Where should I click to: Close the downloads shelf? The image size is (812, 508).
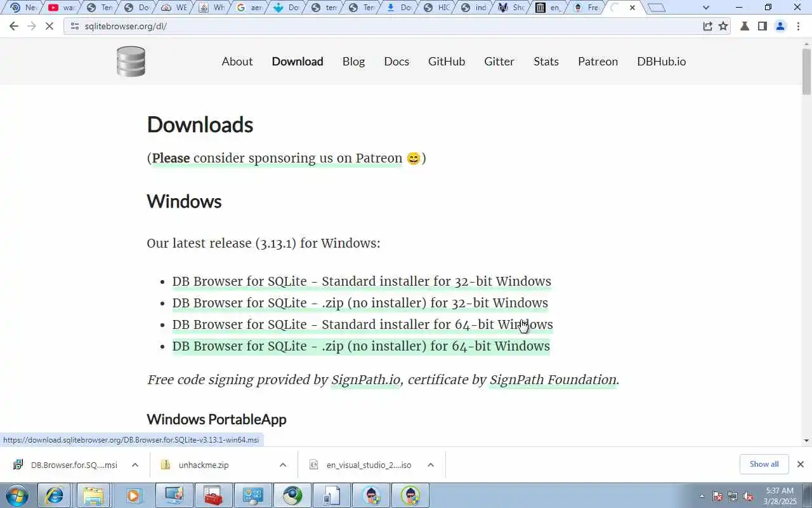pyautogui.click(x=801, y=464)
